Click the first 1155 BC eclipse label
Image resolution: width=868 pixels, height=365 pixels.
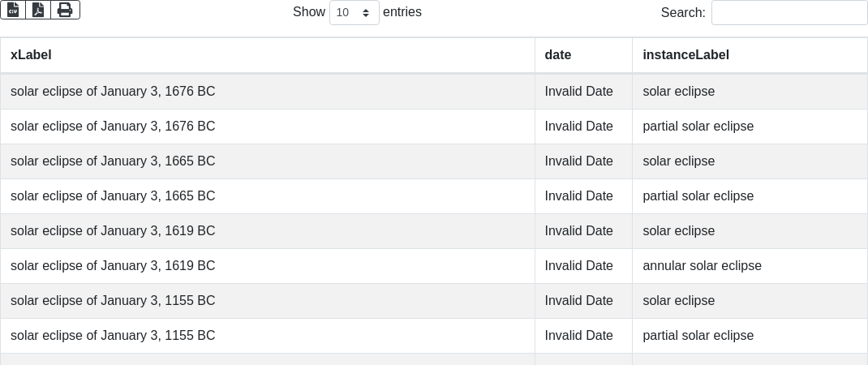[113, 301]
